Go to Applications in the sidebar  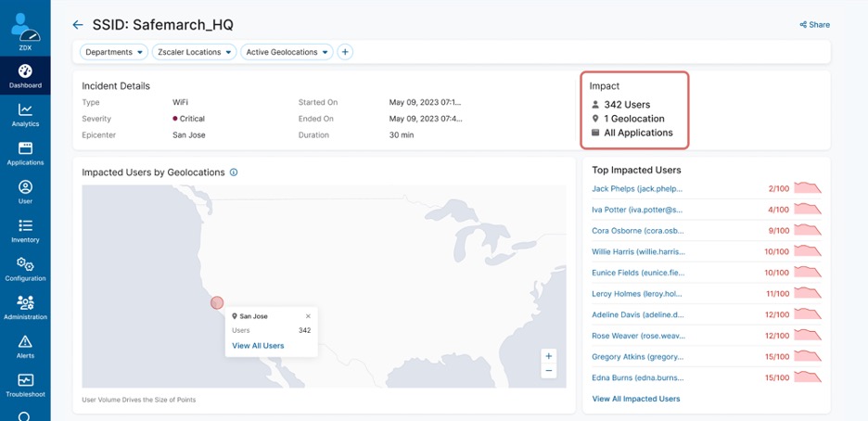pos(25,153)
